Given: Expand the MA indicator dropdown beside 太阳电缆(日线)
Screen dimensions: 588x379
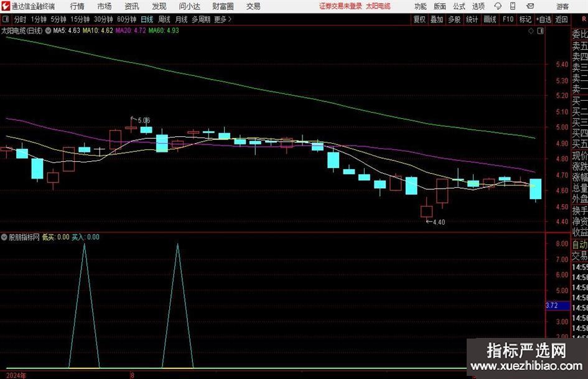Looking at the screenshot, I should point(49,30).
